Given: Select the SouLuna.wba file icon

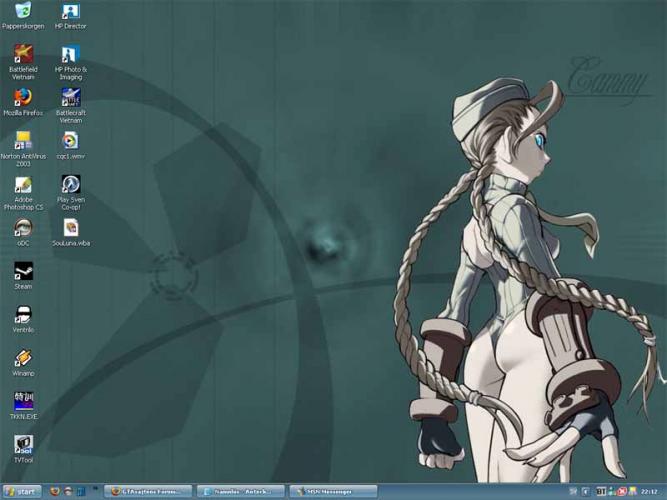Looking at the screenshot, I should 70,228.
